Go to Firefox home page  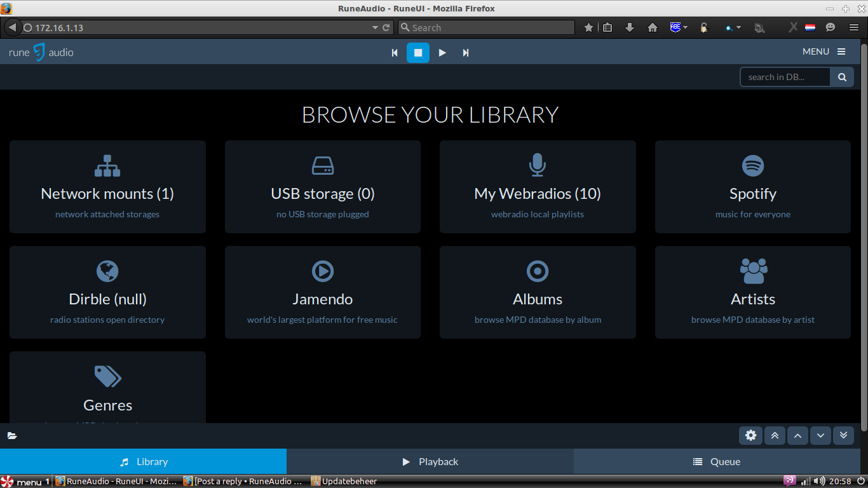(652, 27)
